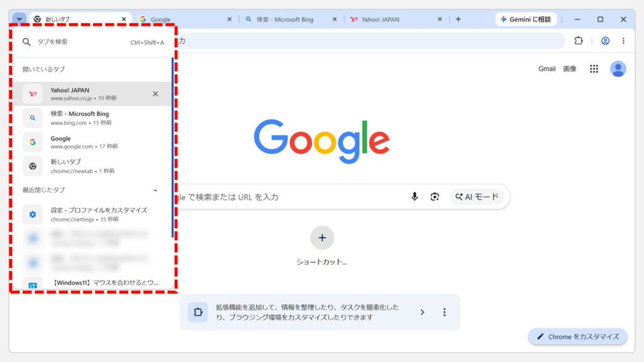
Task: Open a new tab with plus button
Action: (458, 19)
